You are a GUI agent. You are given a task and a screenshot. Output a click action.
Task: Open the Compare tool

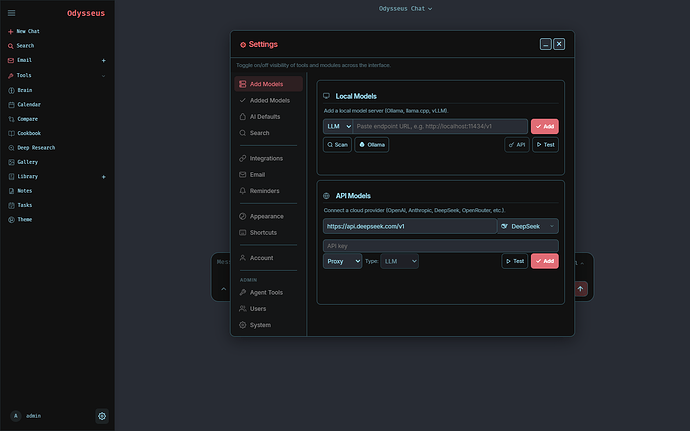tap(23, 119)
